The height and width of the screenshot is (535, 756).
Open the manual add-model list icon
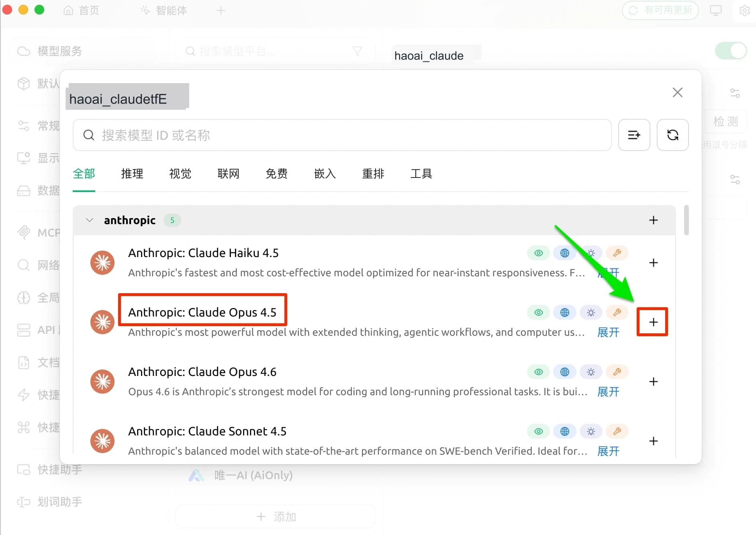point(634,135)
